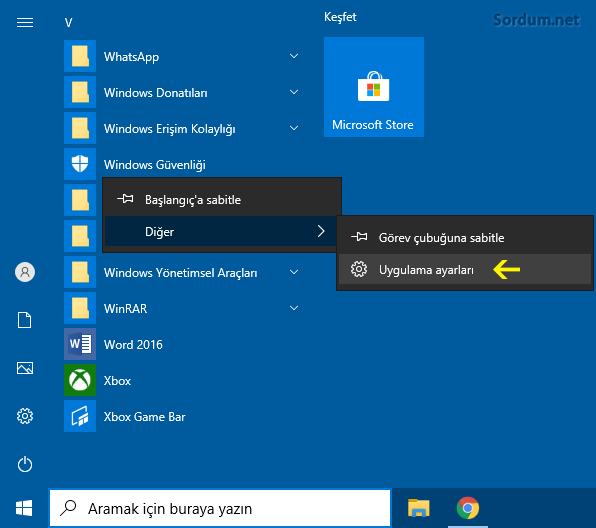Click the pin icon beside Başlangıç'a sabitle
596x528 pixels.
click(x=125, y=199)
